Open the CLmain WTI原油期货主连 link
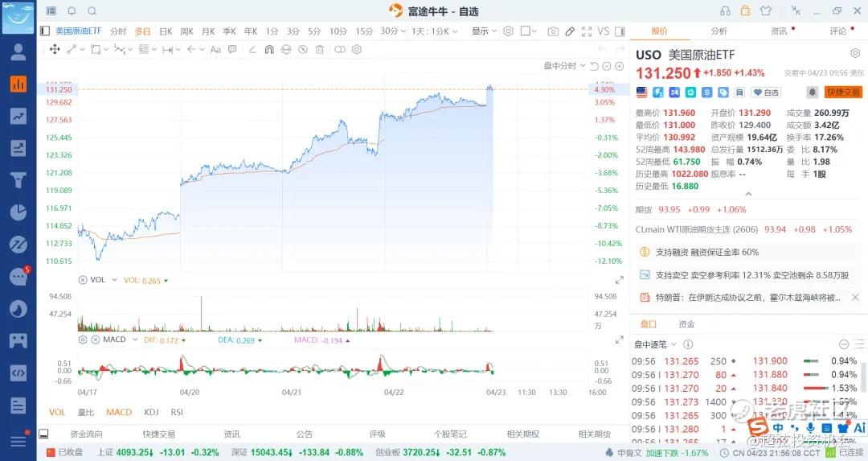 pos(696,229)
